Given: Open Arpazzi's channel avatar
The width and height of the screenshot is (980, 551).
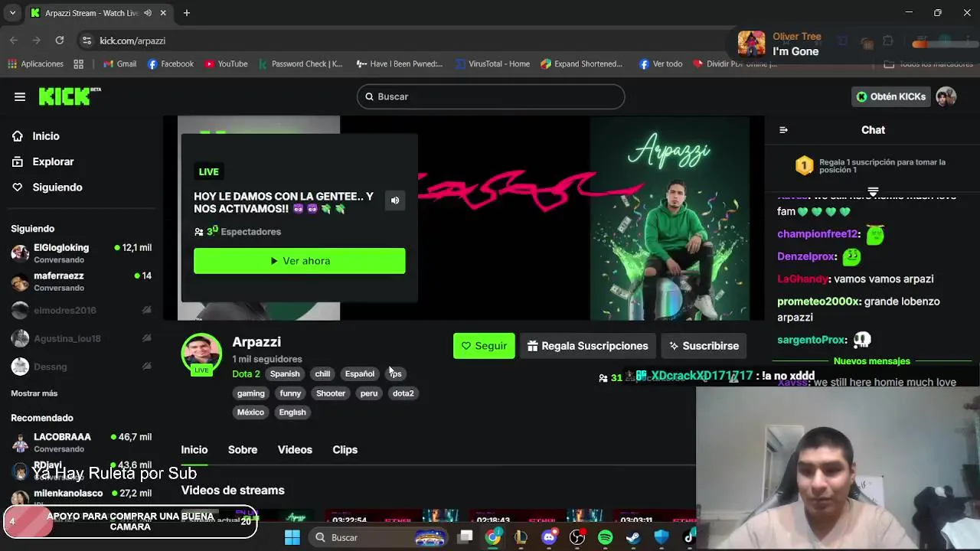Looking at the screenshot, I should (201, 354).
